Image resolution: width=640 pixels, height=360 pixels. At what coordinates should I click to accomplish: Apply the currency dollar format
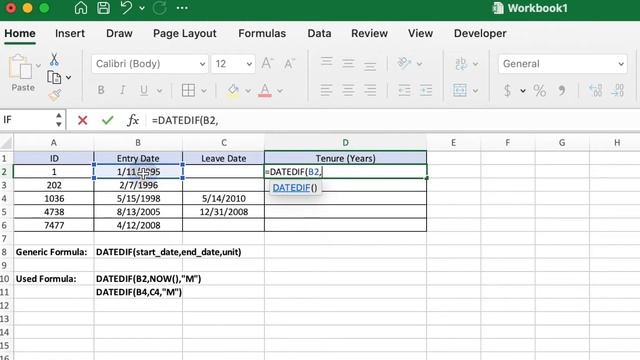[x=507, y=90]
